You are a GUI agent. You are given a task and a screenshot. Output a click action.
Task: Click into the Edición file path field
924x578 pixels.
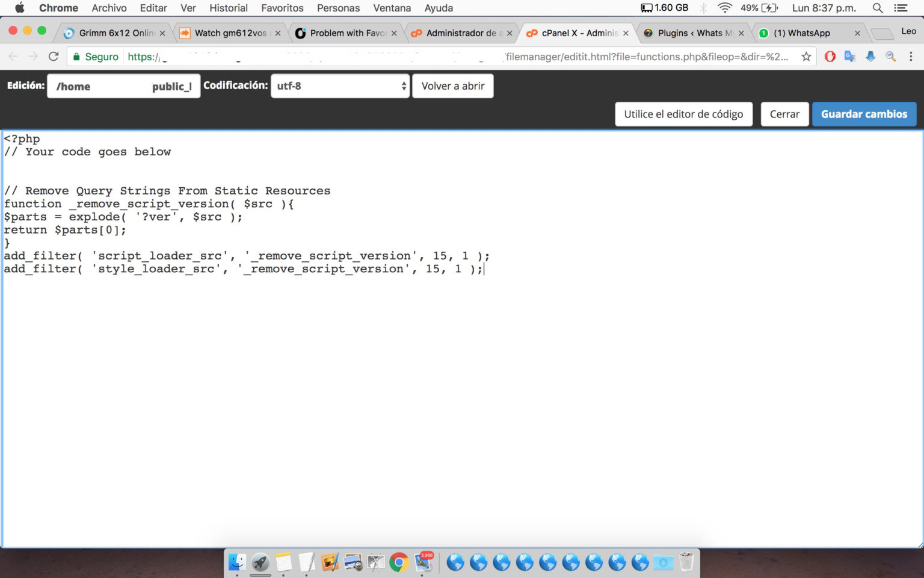[x=124, y=86]
